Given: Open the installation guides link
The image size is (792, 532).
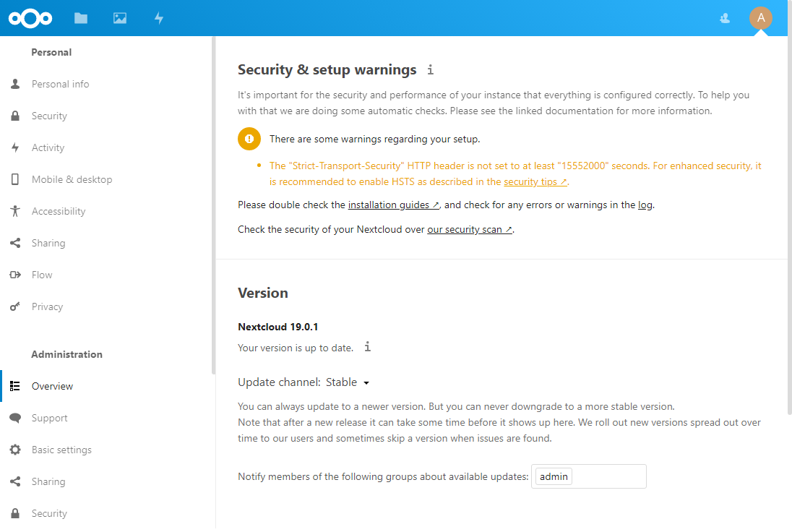Looking at the screenshot, I should 394,205.
